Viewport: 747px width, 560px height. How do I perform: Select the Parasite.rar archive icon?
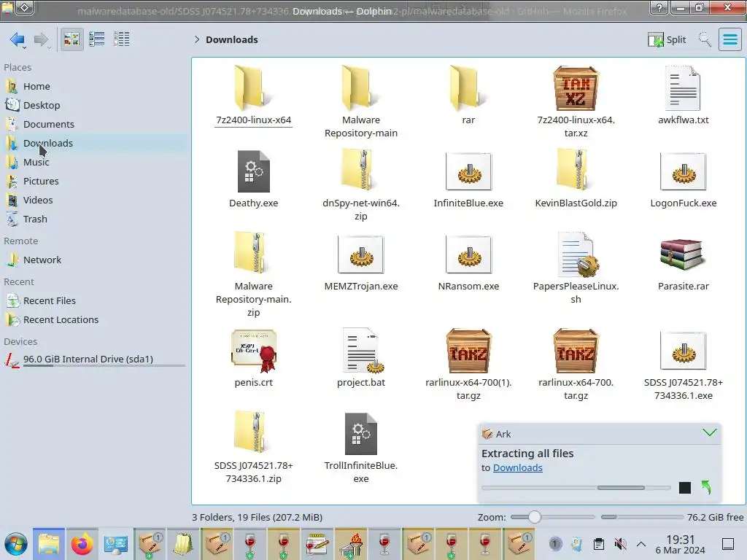click(683, 254)
